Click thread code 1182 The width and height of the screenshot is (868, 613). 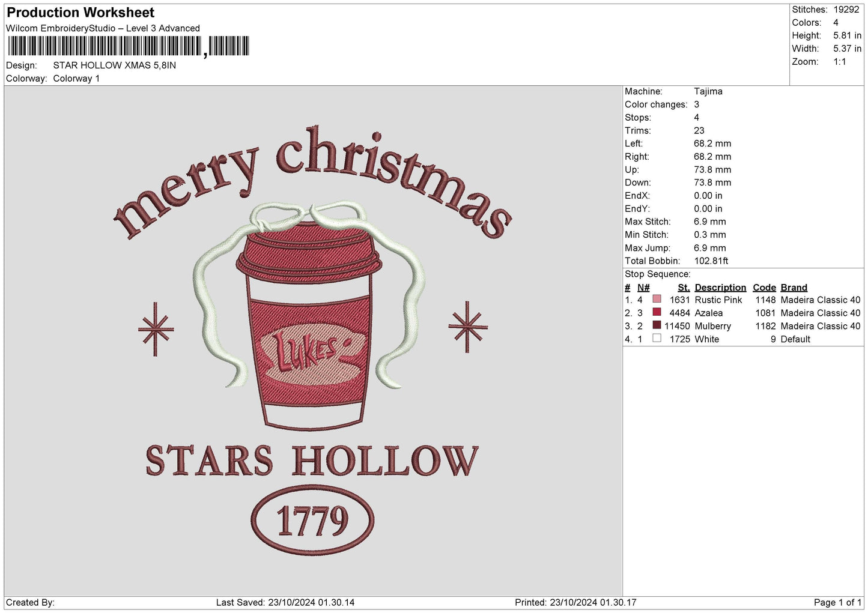click(765, 326)
